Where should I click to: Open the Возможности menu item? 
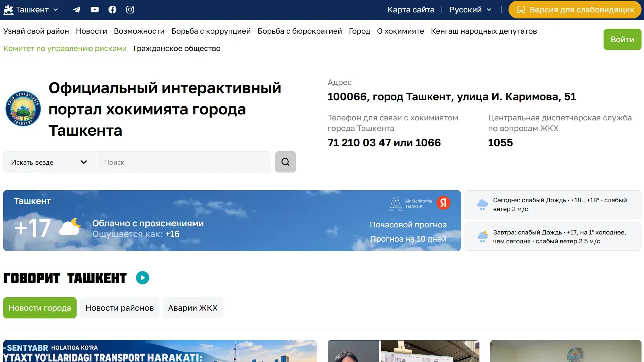pos(139,31)
